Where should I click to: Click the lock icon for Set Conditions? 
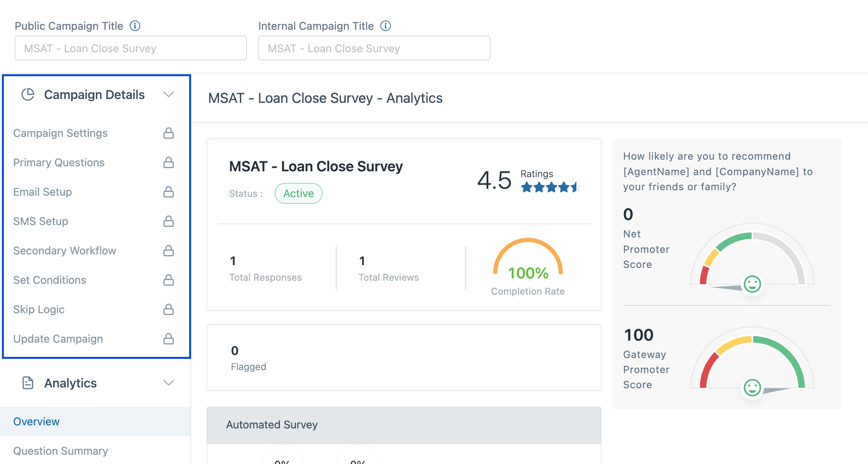[169, 280]
